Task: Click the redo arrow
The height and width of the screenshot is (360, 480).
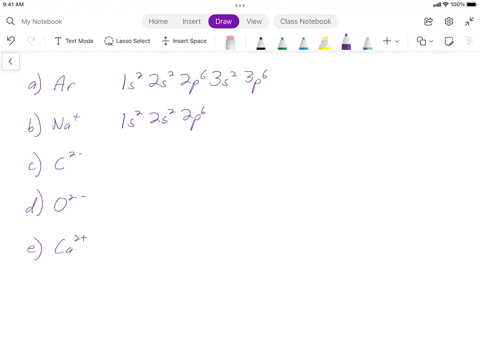Action: [x=31, y=41]
